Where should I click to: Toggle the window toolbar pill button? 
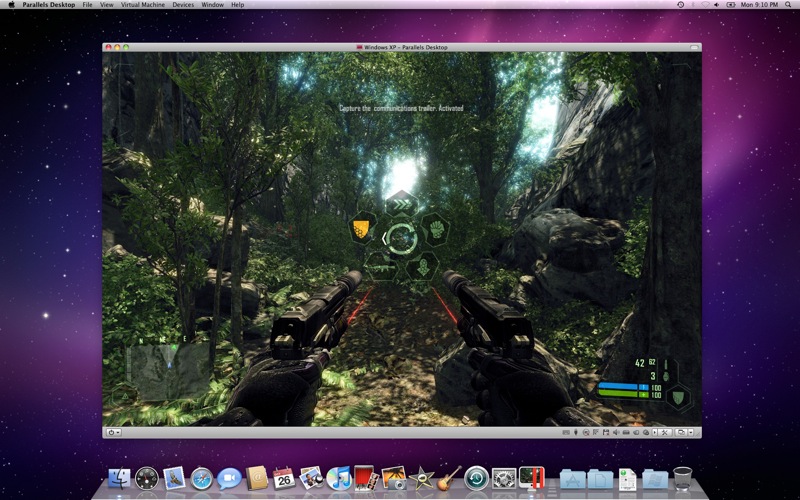coord(694,47)
